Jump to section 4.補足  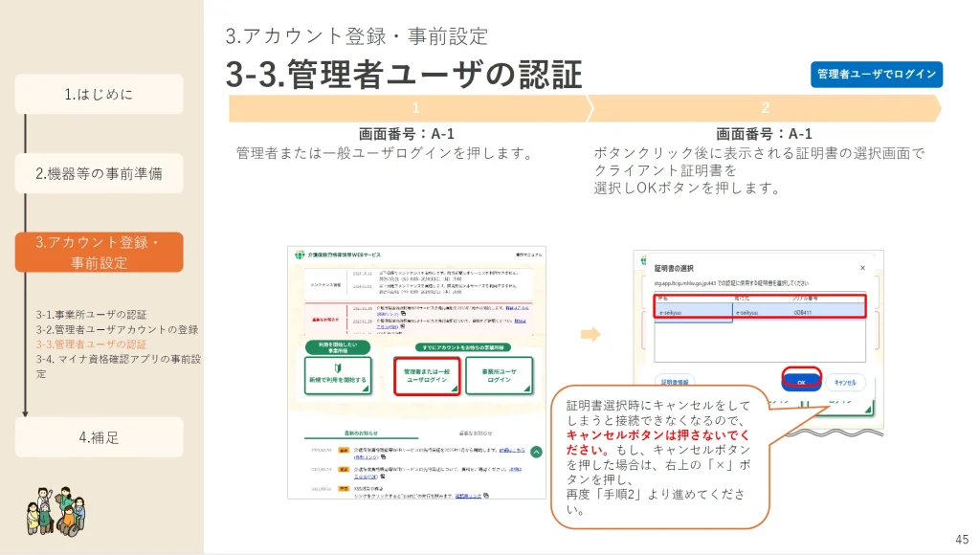[x=99, y=437]
